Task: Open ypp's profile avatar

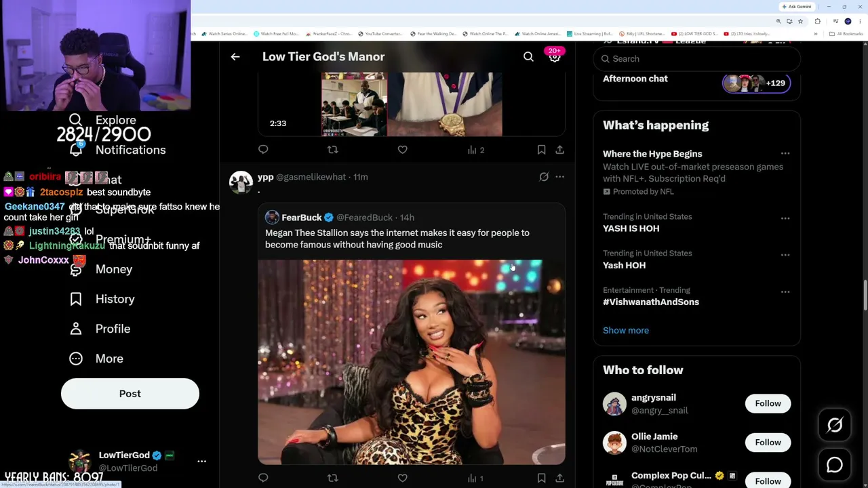Action: (241, 182)
